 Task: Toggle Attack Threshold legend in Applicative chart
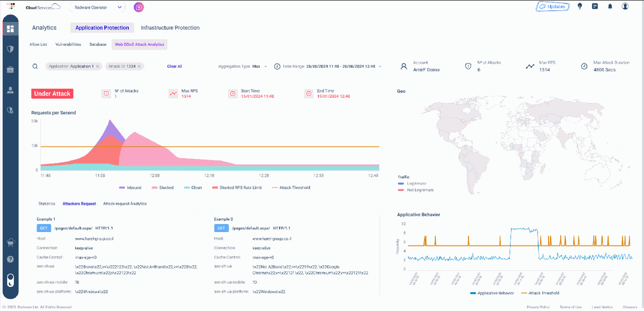tap(540, 293)
